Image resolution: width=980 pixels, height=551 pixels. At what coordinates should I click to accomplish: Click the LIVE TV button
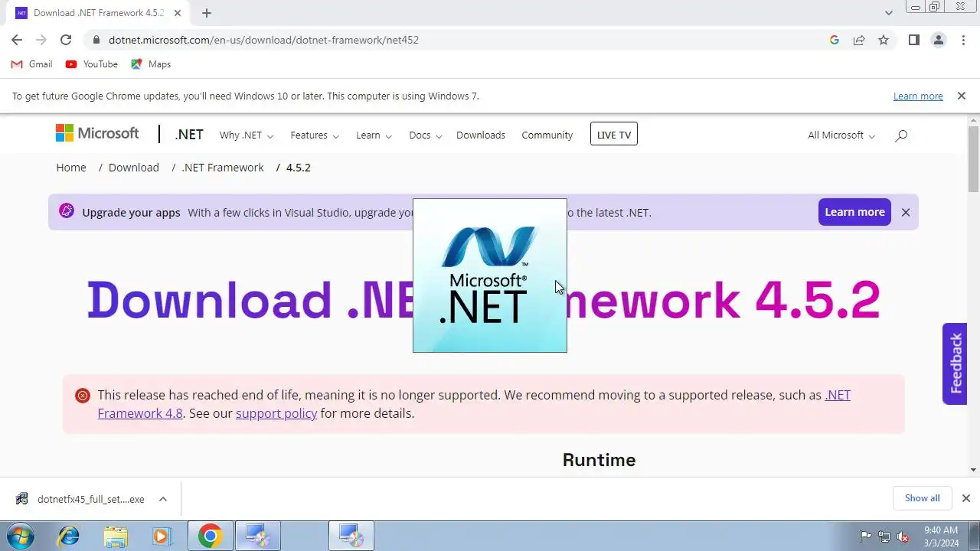pyautogui.click(x=614, y=135)
